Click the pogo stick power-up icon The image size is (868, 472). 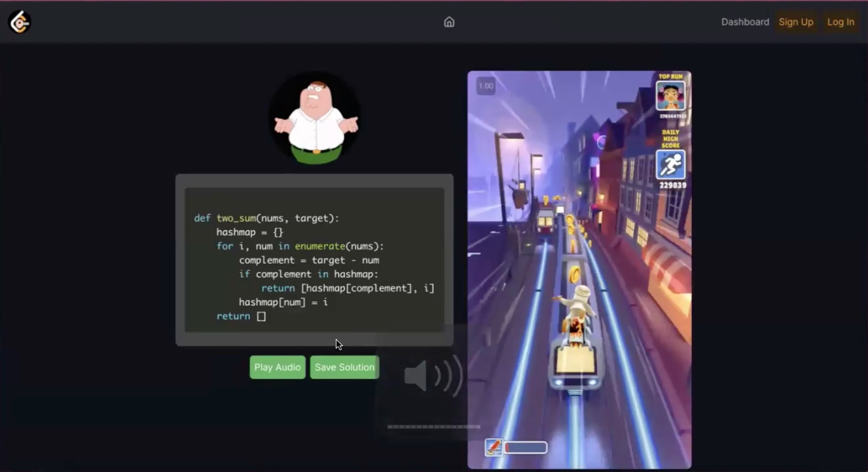(493, 447)
